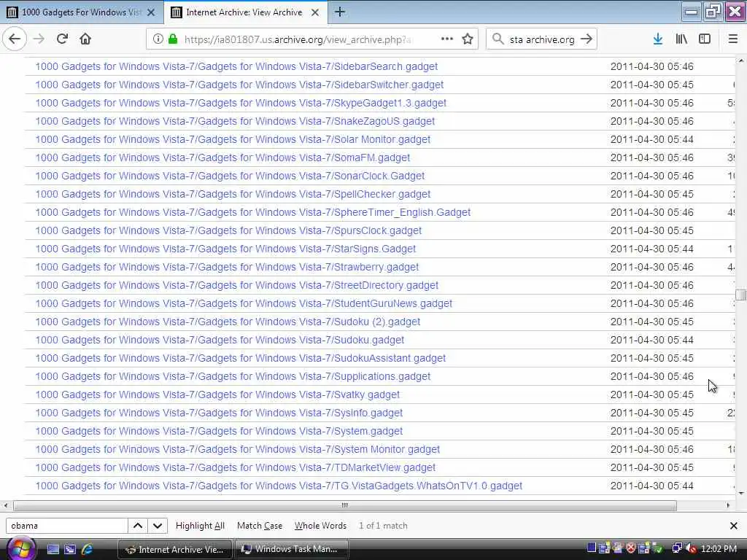
Task: Open StudentGuruNews.gadget link
Action: [x=244, y=303]
